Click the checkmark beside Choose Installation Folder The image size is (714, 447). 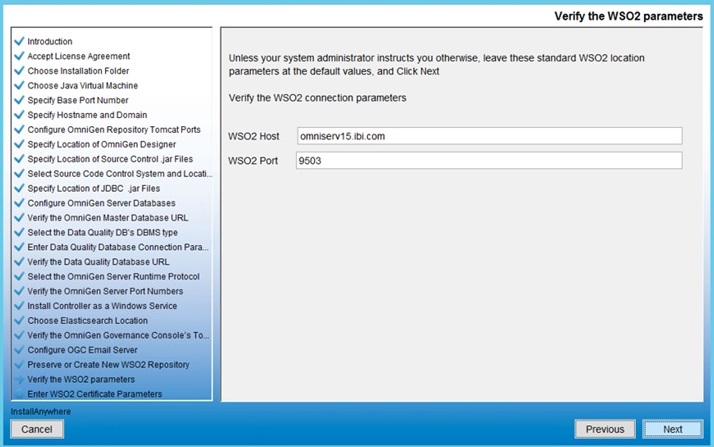19,71
